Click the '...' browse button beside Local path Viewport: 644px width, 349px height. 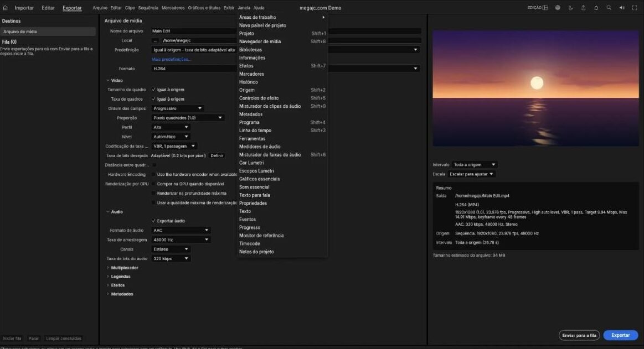coord(155,40)
